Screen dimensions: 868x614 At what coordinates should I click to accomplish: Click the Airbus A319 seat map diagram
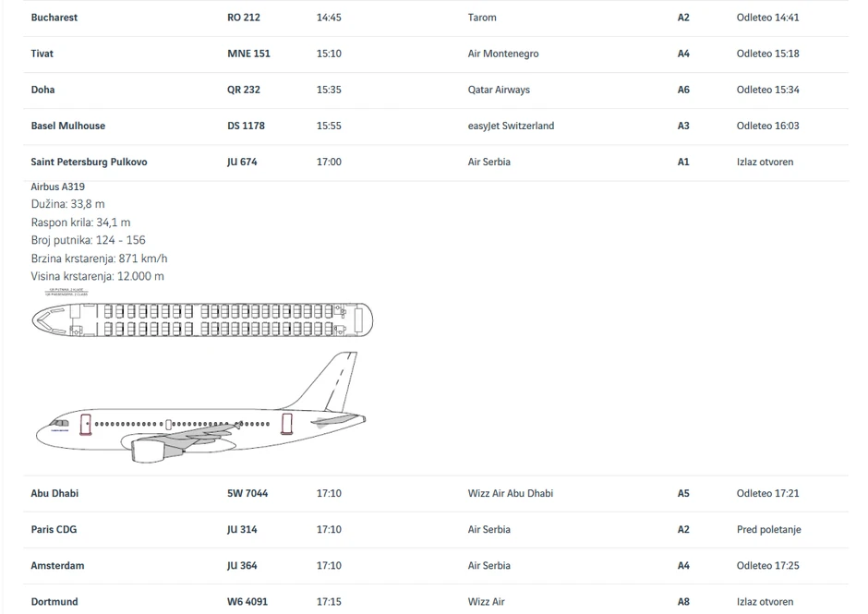coord(202,319)
